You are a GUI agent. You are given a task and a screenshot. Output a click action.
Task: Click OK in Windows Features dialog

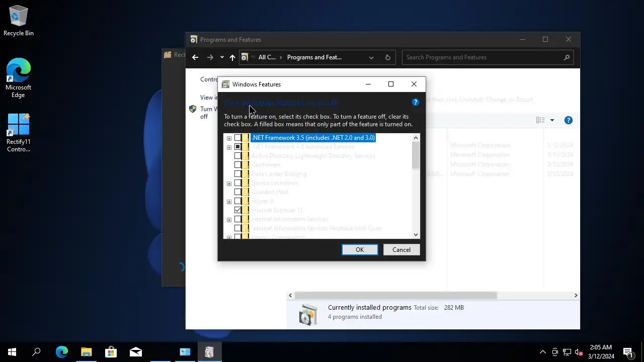click(360, 250)
